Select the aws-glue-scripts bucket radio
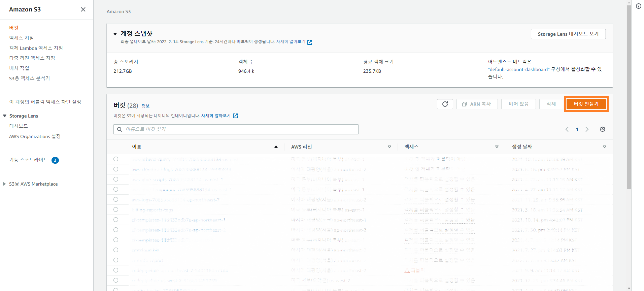Viewport: 644px width, 291px height. tap(116, 179)
